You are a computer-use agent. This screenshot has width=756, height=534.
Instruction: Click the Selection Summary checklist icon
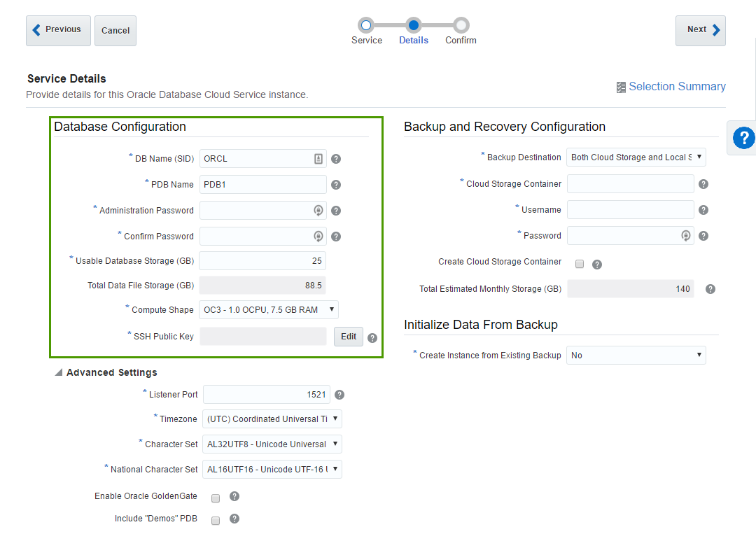tap(621, 87)
